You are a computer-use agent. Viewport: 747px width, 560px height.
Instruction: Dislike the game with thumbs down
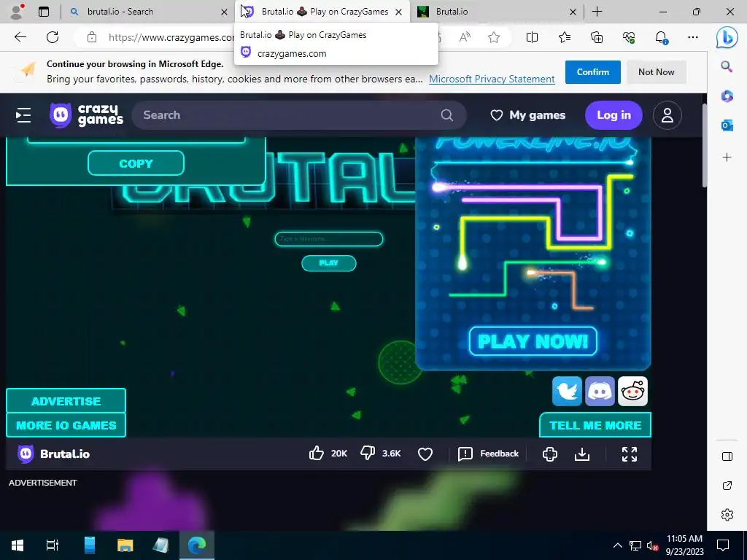click(368, 454)
